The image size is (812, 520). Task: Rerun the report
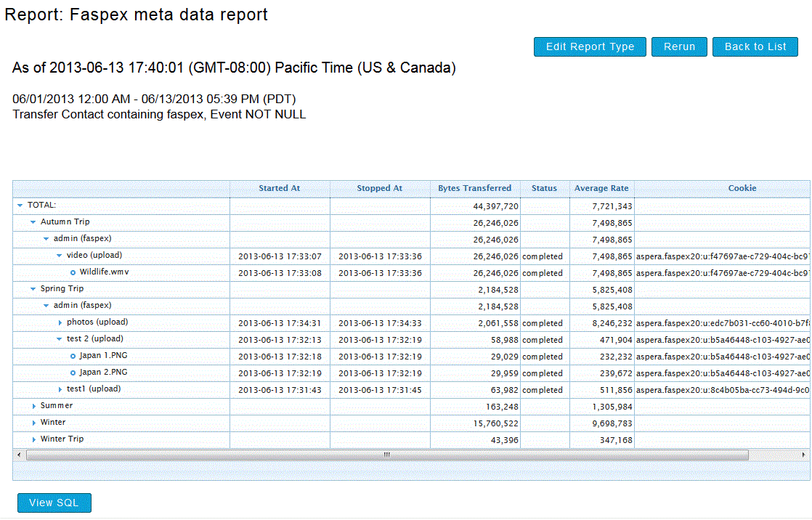coord(679,46)
